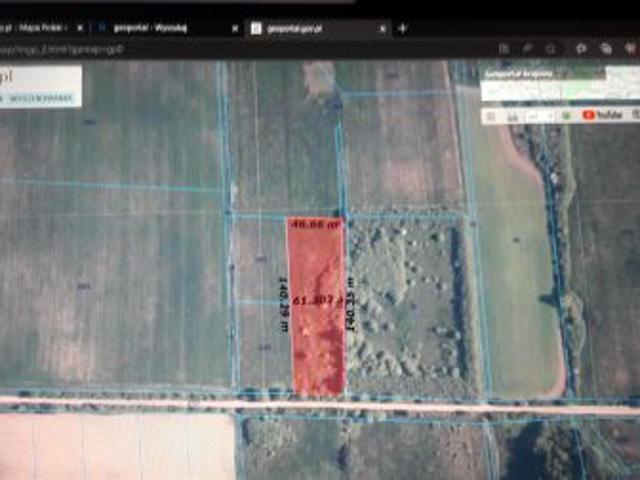Click the 140.29 m side length label
The image size is (640, 480).
click(x=284, y=304)
